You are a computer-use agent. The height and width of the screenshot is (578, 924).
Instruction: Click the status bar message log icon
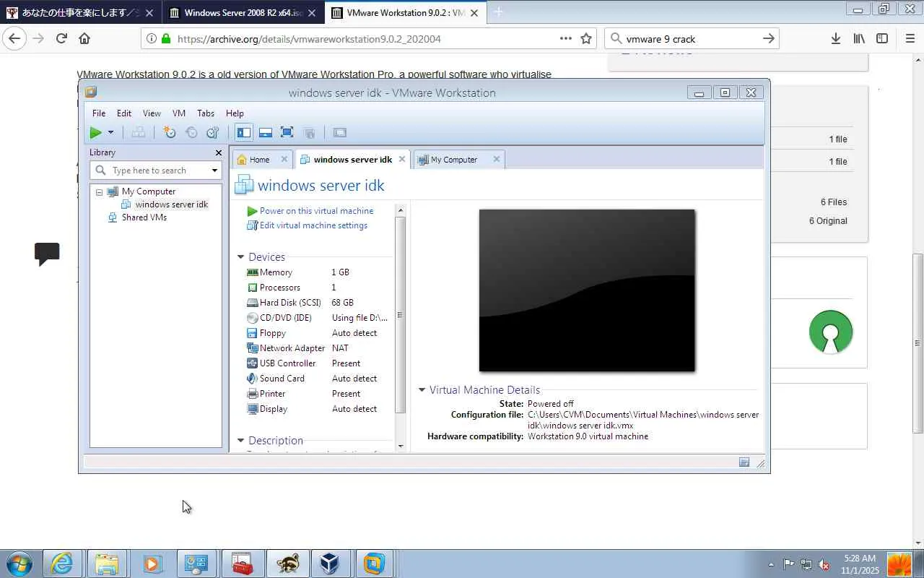pos(744,462)
